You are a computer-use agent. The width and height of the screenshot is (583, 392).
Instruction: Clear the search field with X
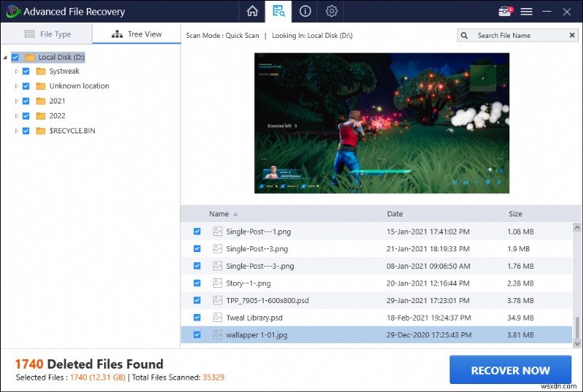(x=572, y=35)
